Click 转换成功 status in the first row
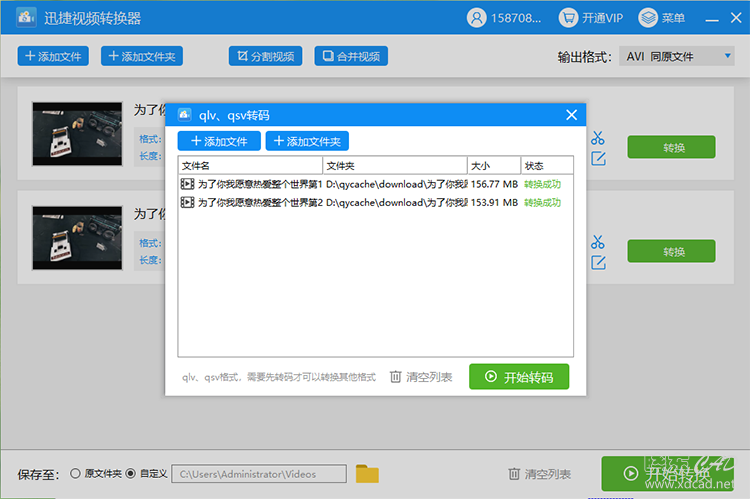The width and height of the screenshot is (750, 499). point(542,184)
